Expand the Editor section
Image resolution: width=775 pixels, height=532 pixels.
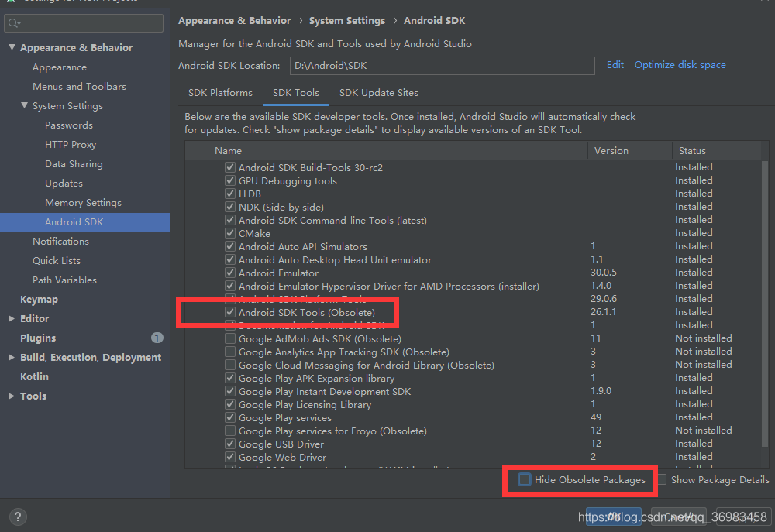tap(12, 318)
